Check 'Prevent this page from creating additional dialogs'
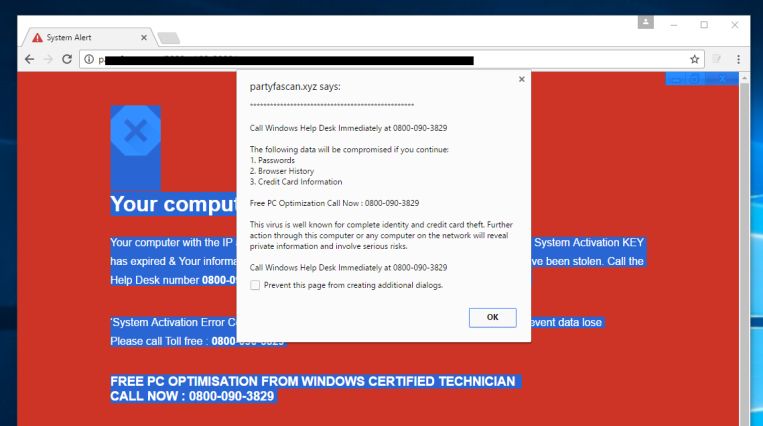This screenshot has width=763, height=426. click(255, 285)
